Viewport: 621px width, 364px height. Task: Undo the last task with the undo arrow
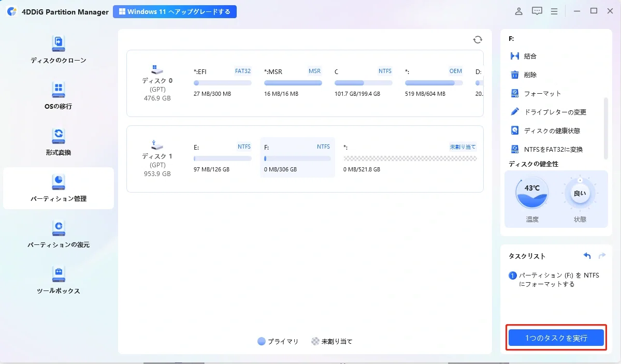(x=587, y=256)
